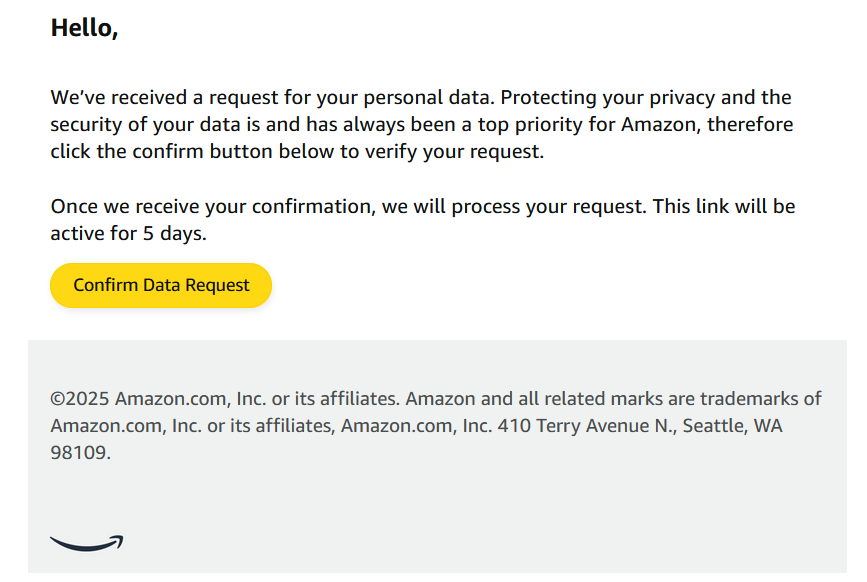Click the words "This link will be"
Viewport: 867px width, 582px height.
723,207
